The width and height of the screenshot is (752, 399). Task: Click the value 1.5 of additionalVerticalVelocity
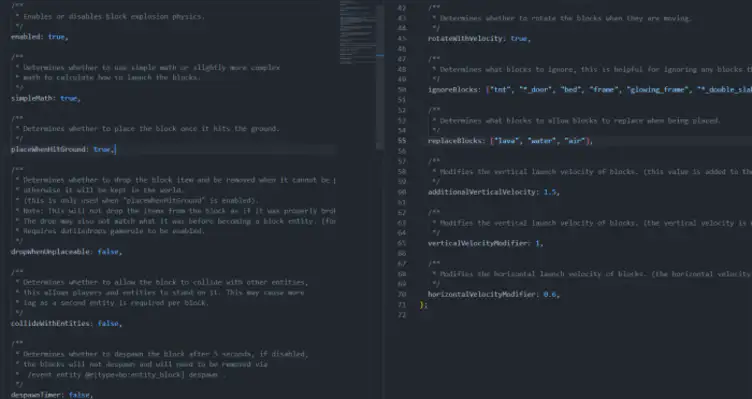pyautogui.click(x=550, y=192)
